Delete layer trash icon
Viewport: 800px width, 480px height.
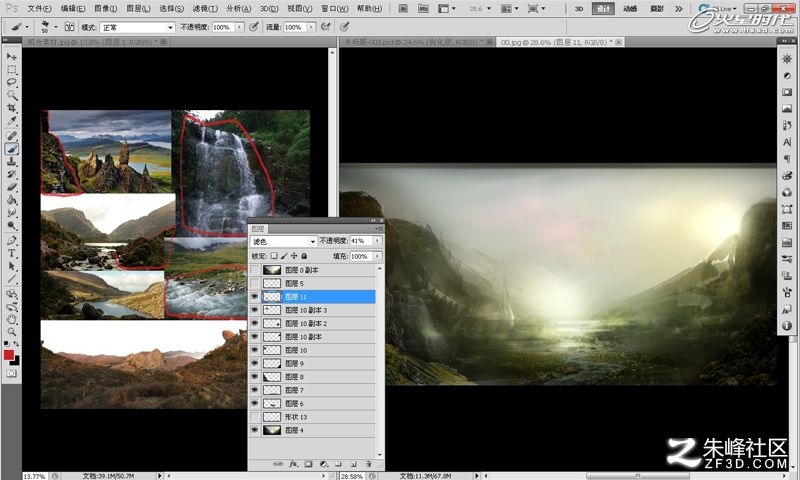(x=368, y=464)
